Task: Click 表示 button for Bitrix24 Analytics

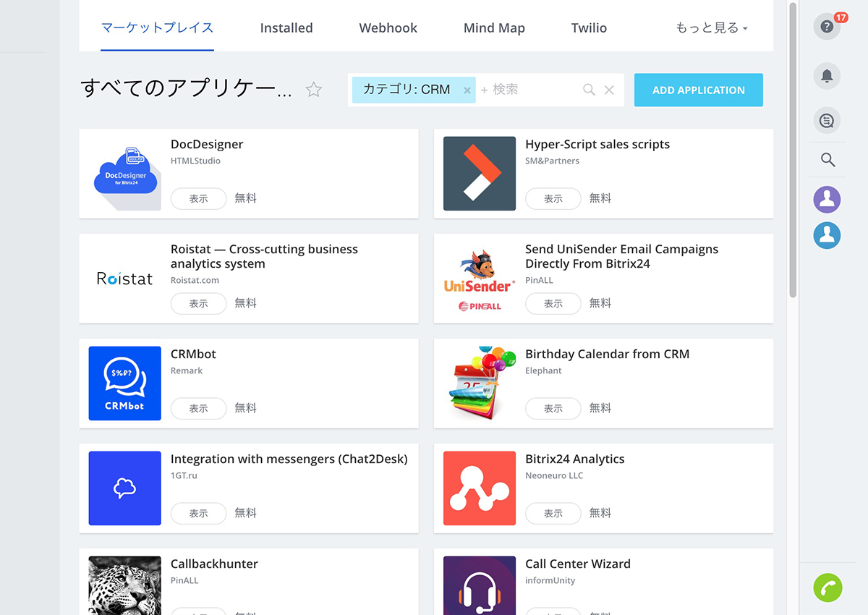Action: coord(553,513)
